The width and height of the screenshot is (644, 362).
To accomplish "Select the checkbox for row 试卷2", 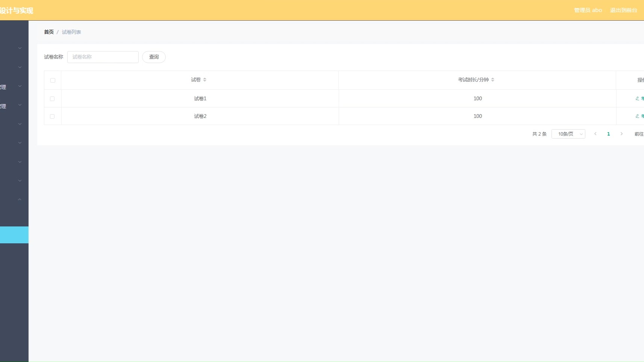I will (52, 116).
